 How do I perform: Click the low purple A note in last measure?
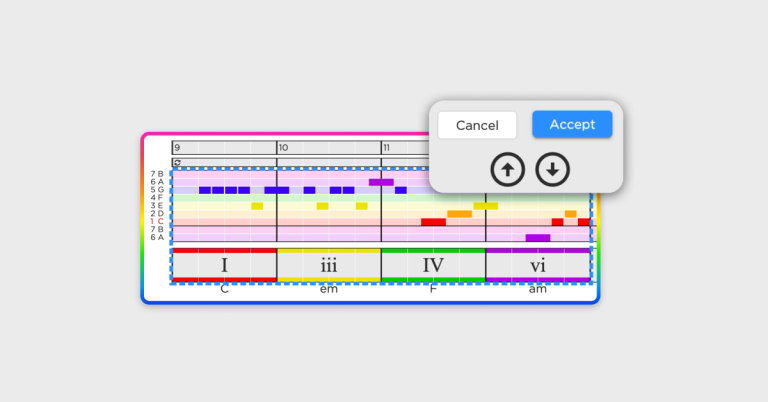538,238
